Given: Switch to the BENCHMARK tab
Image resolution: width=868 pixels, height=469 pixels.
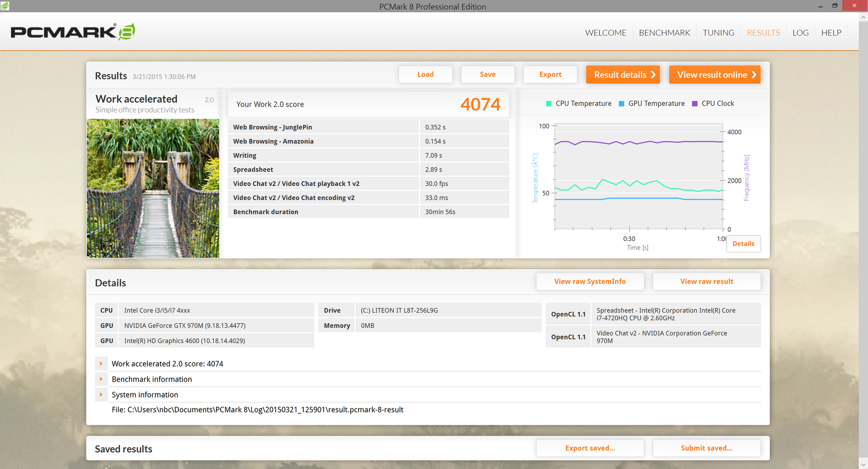Looking at the screenshot, I should (x=664, y=33).
